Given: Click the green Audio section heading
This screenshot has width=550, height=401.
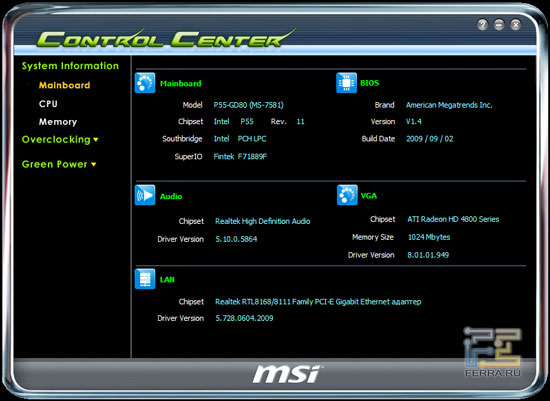Looking at the screenshot, I should tap(171, 196).
